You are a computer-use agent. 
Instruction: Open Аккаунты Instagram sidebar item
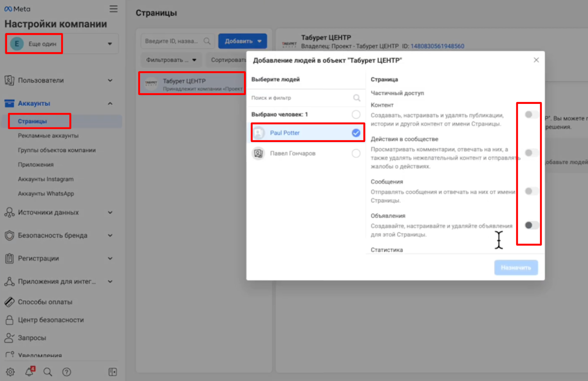pyautogui.click(x=46, y=179)
